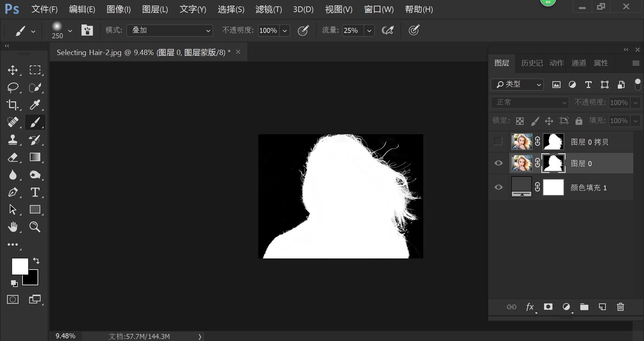Select the Move tool
This screenshot has height=341, width=644.
pos(13,70)
